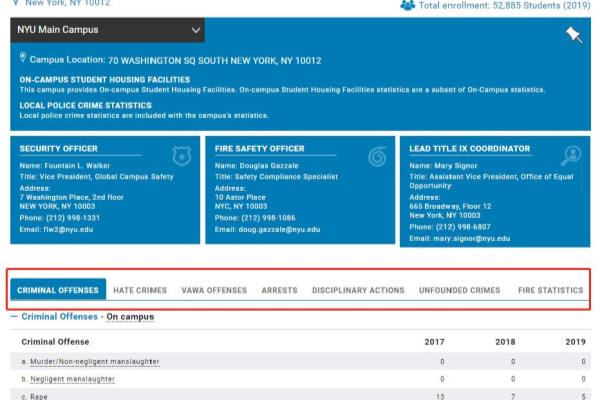The height and width of the screenshot is (400, 600).
Task: Click the 2018 column header
Action: point(505,342)
